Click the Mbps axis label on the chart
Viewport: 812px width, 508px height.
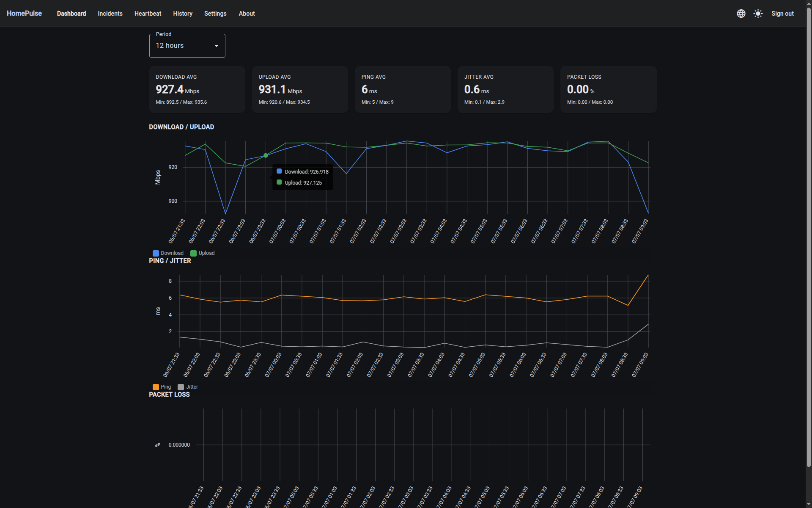coord(158,177)
